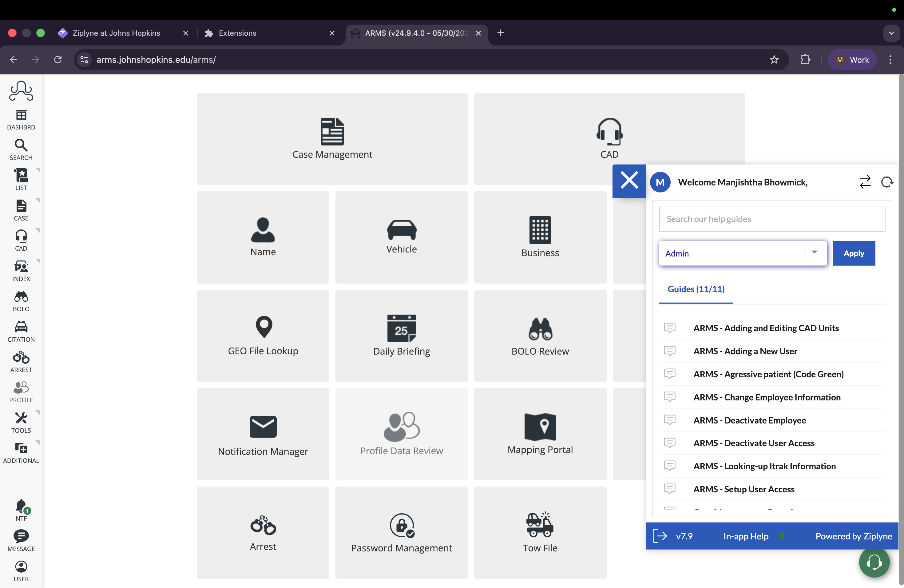
Task: Close the Ziplyne help panel with X
Action: click(x=629, y=181)
